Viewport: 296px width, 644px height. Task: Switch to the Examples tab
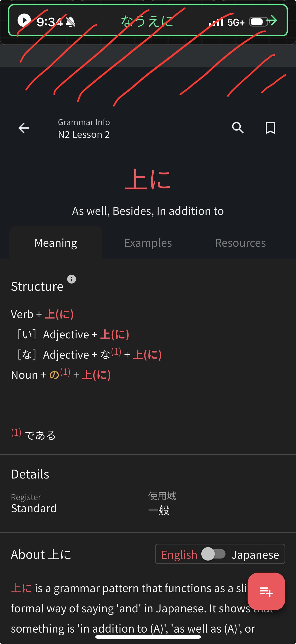pos(148,243)
